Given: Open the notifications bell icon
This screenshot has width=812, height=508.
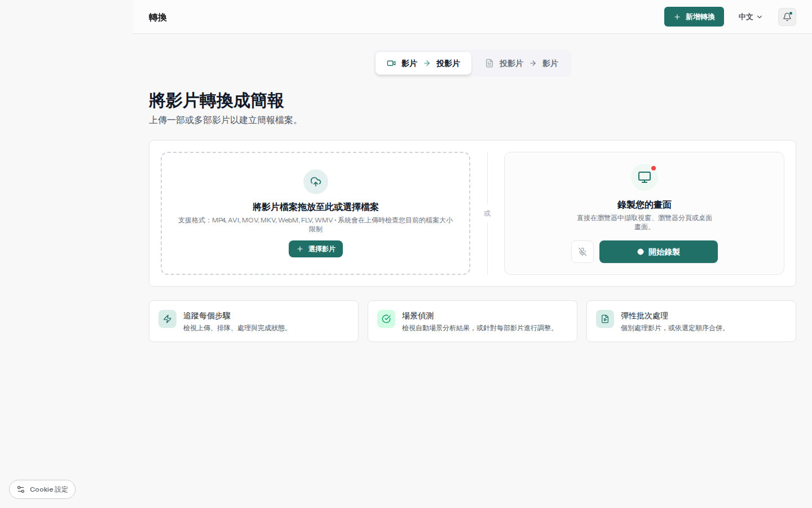Looking at the screenshot, I should click(787, 17).
